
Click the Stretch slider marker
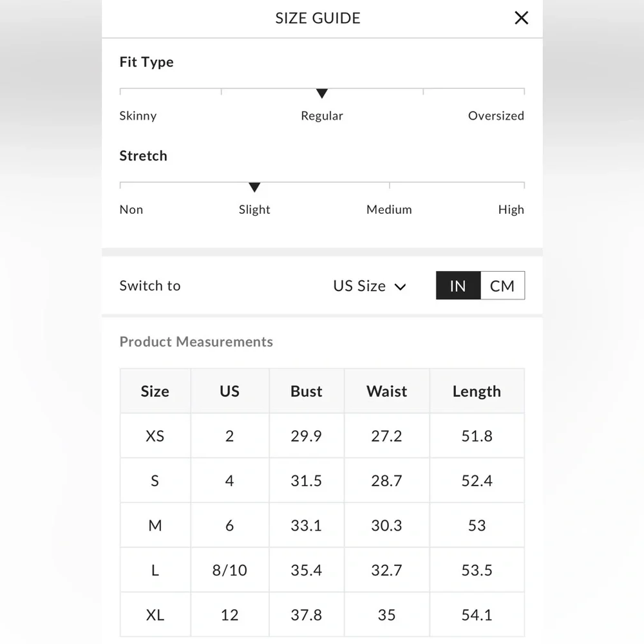(x=254, y=187)
